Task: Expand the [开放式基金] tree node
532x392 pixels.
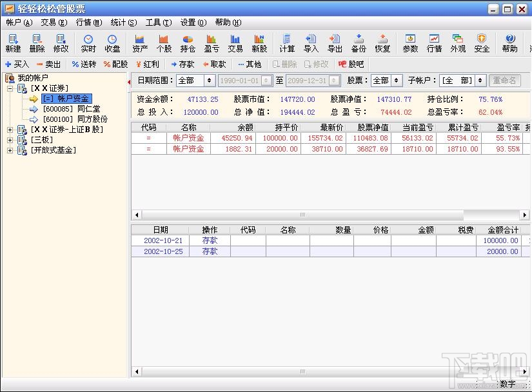Action: (x=10, y=150)
